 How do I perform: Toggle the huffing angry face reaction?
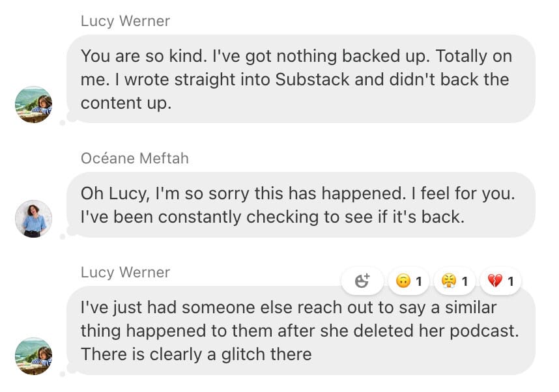pos(455,281)
